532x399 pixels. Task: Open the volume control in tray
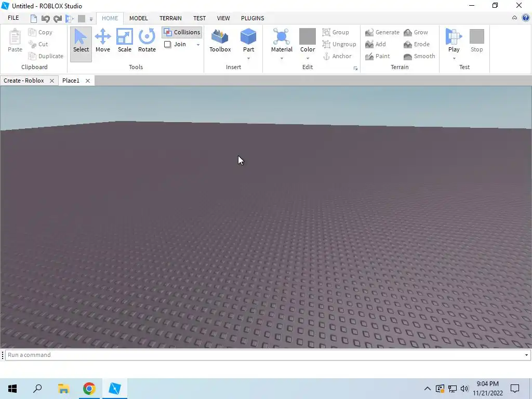(464, 389)
